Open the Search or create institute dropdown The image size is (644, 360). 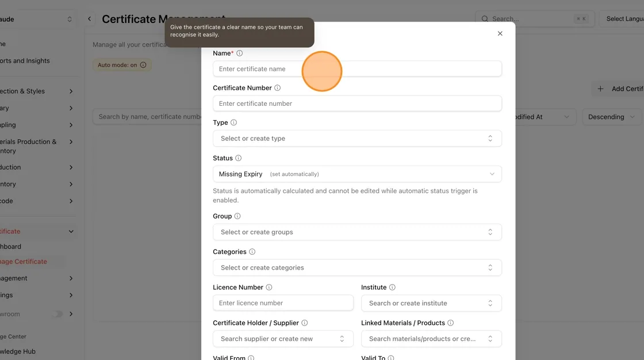(x=431, y=303)
